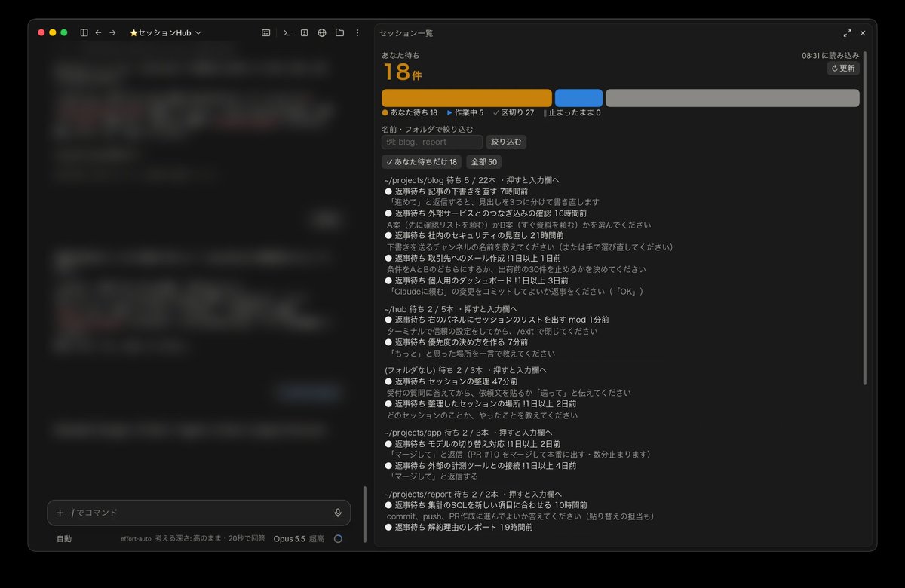Toggle the あなた待ちだけ 18 filter
Viewport: 905px width, 588px height.
(422, 161)
